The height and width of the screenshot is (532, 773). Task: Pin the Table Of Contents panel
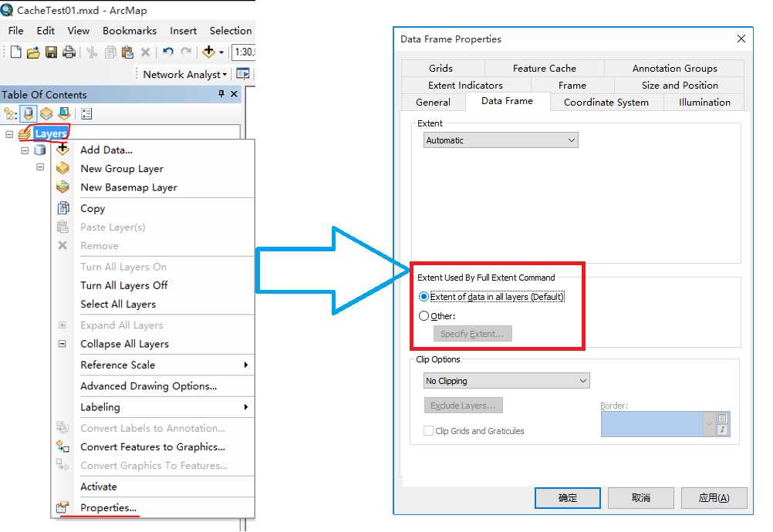[221, 93]
